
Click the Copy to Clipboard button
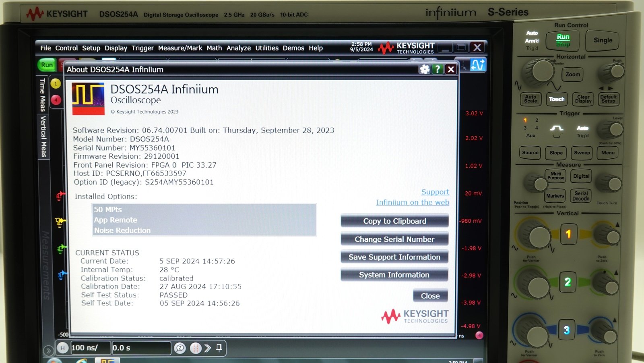tap(394, 221)
